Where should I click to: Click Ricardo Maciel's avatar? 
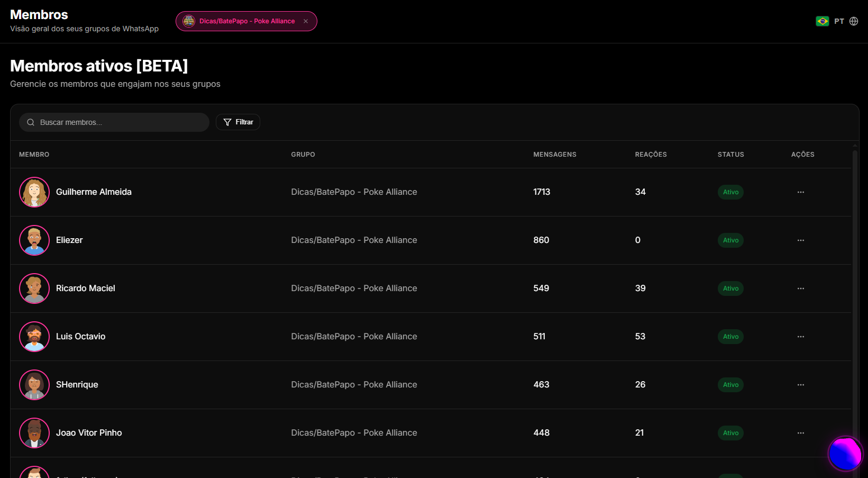coord(34,288)
